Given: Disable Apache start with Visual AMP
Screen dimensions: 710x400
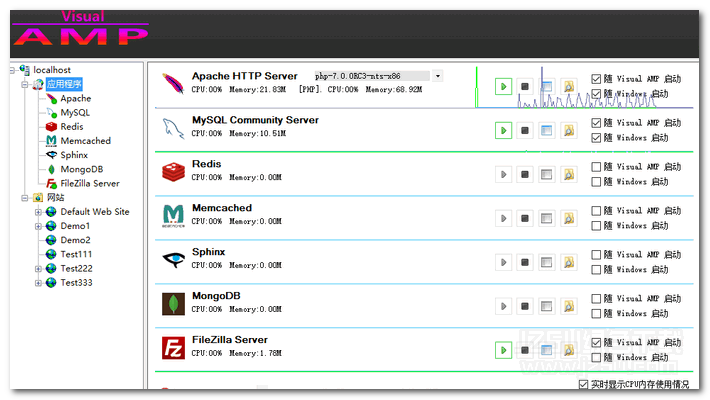Looking at the screenshot, I should (x=596, y=79).
